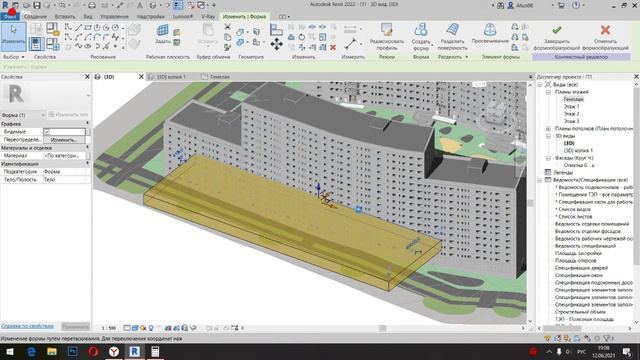Click the project browser vertical scrollbar
640x360 pixels.
pyautogui.click(x=636, y=176)
